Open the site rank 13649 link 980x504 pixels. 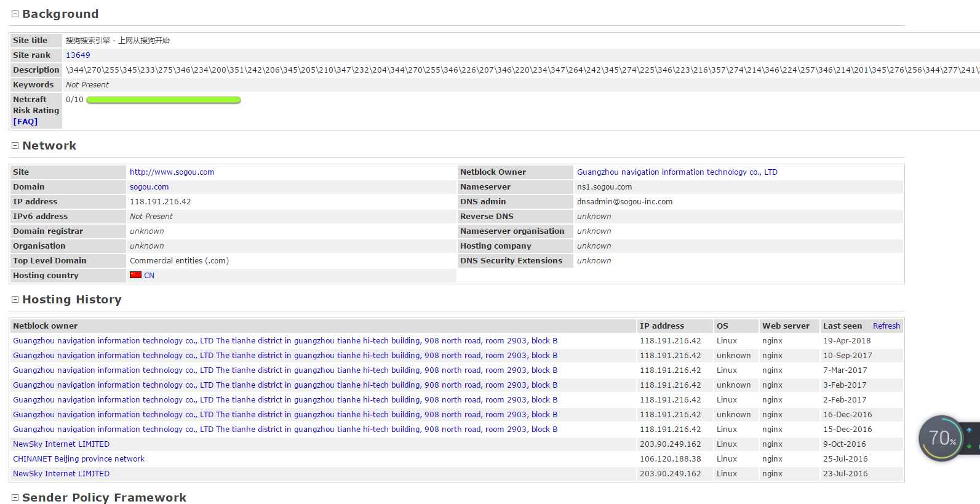78,55
